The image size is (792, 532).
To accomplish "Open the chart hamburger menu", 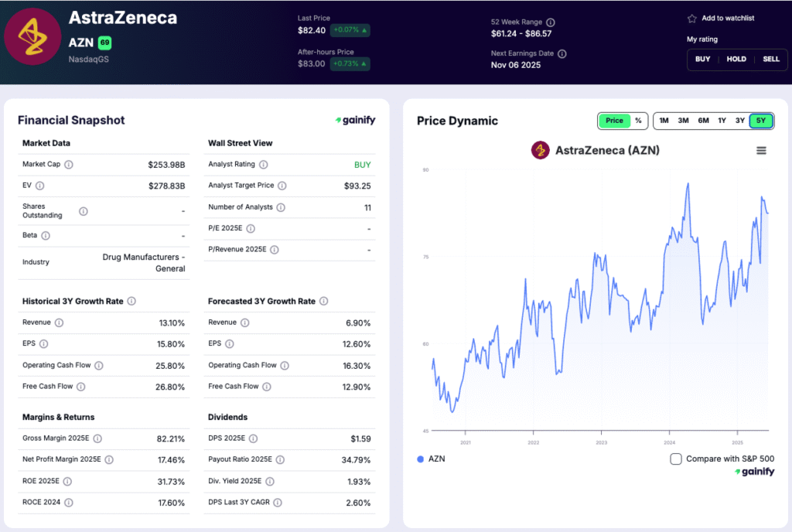I will [762, 150].
